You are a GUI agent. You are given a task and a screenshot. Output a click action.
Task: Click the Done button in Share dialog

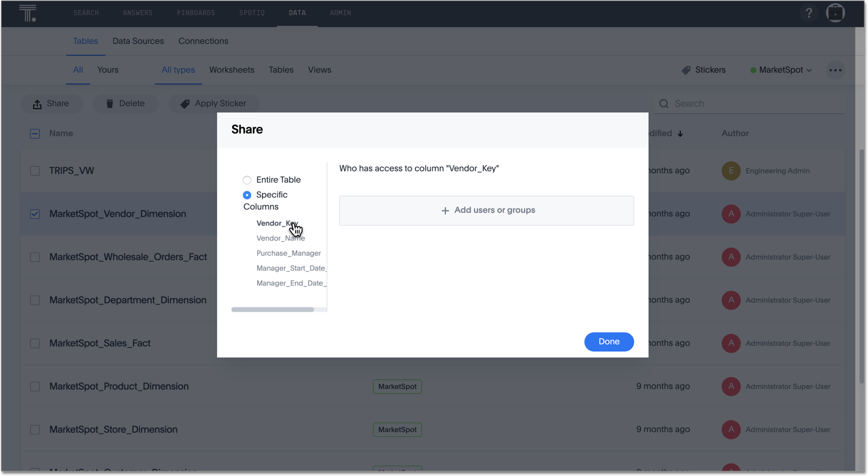coord(609,342)
